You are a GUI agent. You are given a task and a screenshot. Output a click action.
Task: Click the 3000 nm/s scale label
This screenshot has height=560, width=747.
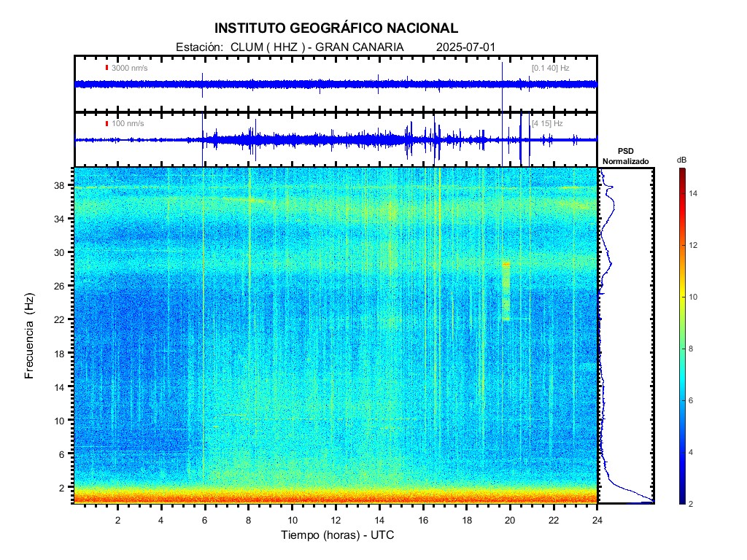pyautogui.click(x=130, y=68)
